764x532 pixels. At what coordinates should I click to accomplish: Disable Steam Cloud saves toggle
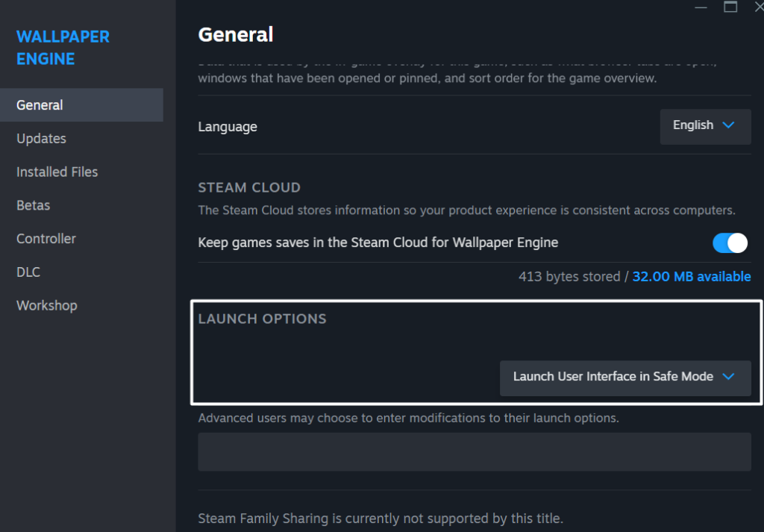tap(730, 242)
